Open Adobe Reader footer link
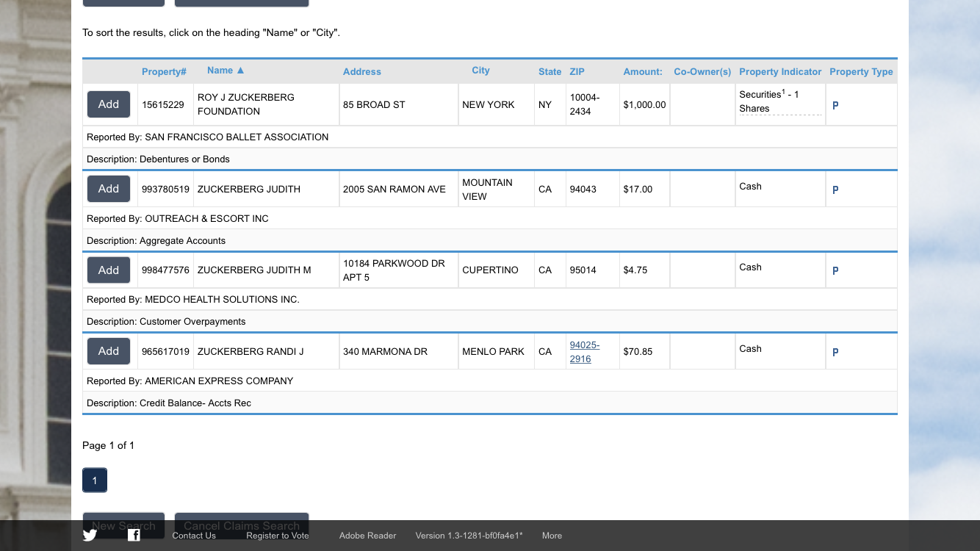This screenshot has width=980, height=551. (x=367, y=536)
